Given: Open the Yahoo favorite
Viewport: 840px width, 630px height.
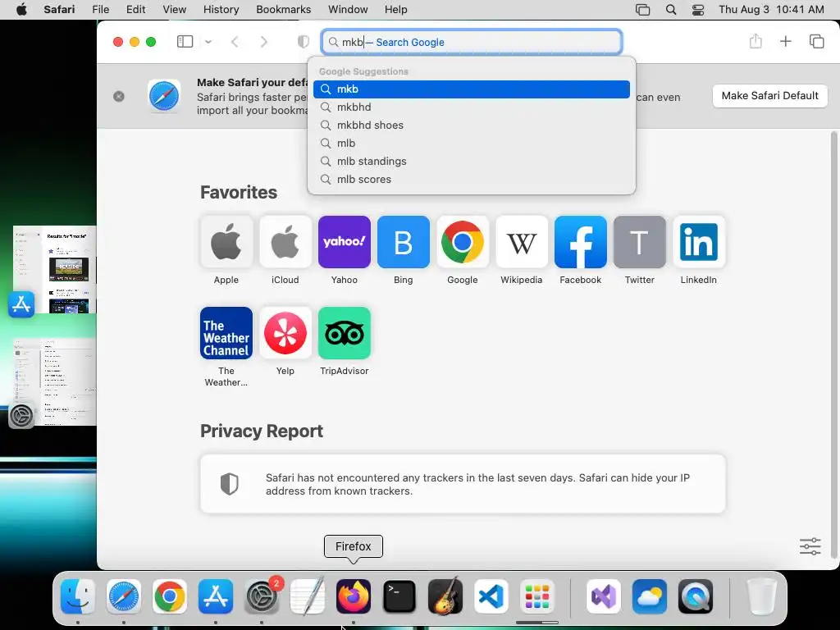Looking at the screenshot, I should (x=344, y=242).
